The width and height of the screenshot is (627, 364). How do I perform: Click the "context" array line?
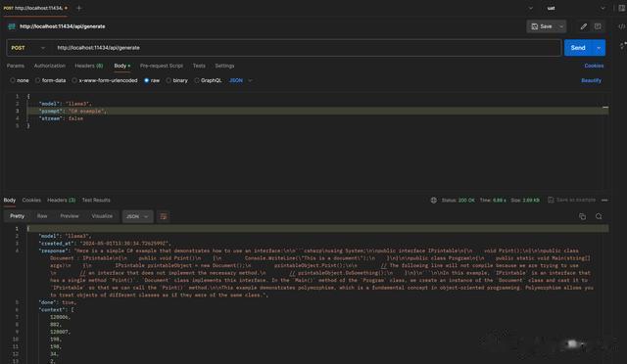56,309
